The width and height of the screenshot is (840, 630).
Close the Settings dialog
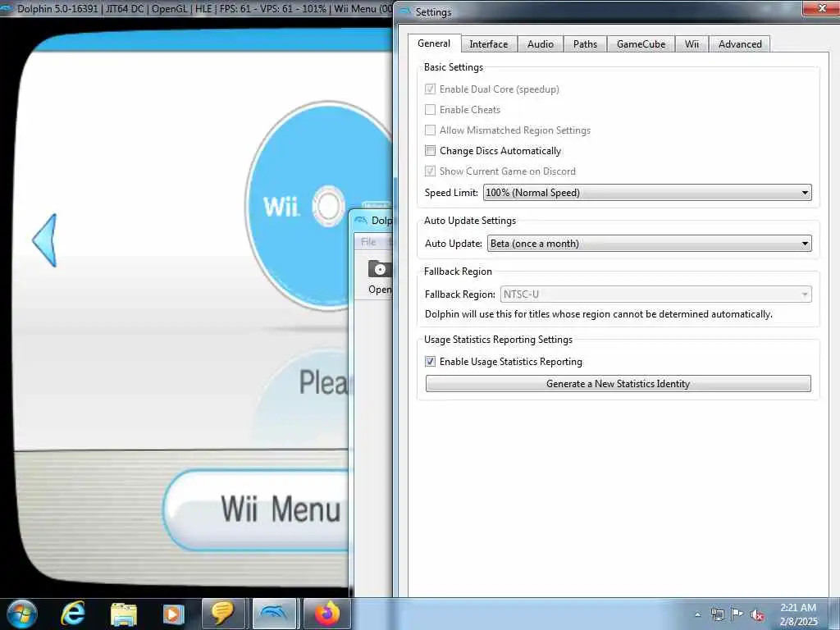click(x=822, y=8)
